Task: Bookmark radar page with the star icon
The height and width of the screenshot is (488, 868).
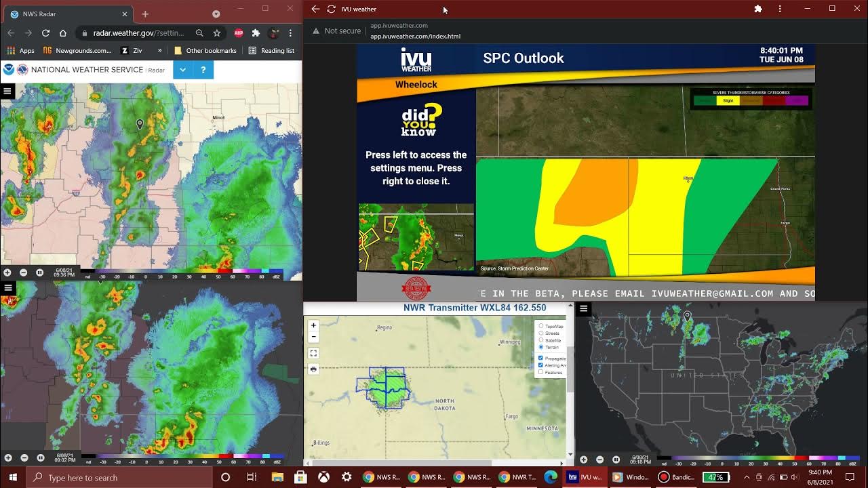Action: (x=217, y=33)
